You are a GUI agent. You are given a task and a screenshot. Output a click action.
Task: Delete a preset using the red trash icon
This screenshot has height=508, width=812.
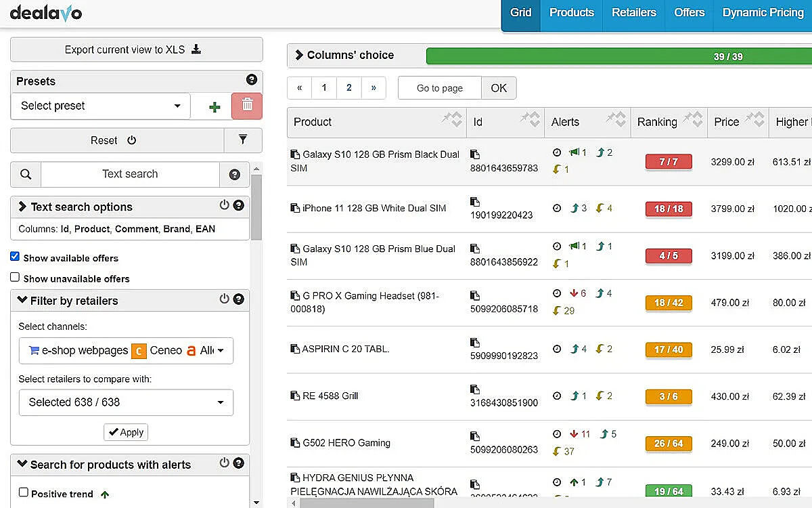pos(246,106)
